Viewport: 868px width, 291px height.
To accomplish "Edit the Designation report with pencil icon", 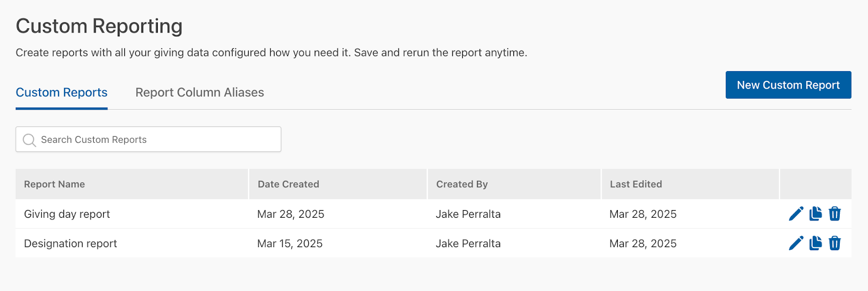I will click(796, 243).
